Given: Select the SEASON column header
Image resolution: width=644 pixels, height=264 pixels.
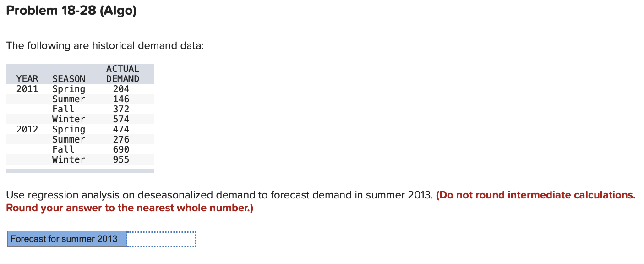Looking at the screenshot, I should 69,79.
